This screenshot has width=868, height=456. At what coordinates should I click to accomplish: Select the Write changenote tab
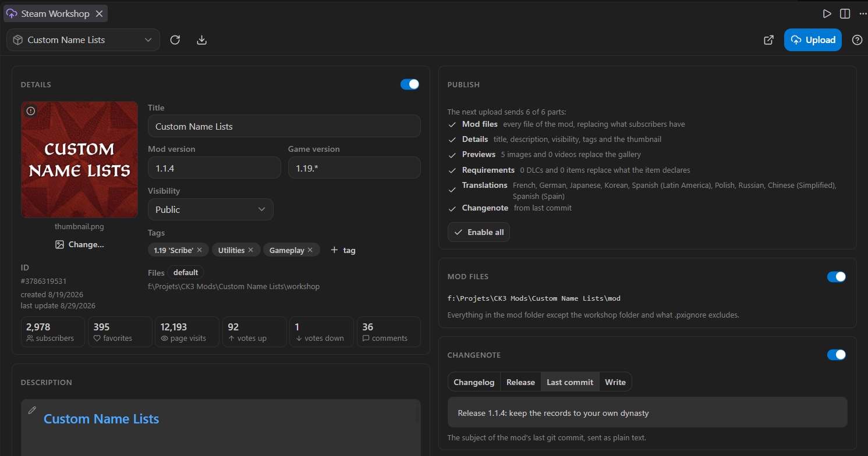click(615, 382)
